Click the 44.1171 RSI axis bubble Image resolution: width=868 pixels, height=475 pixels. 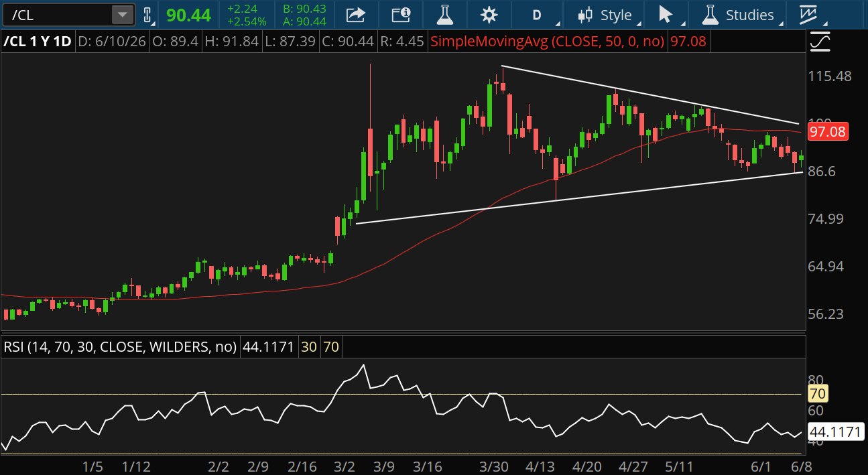pos(835,431)
